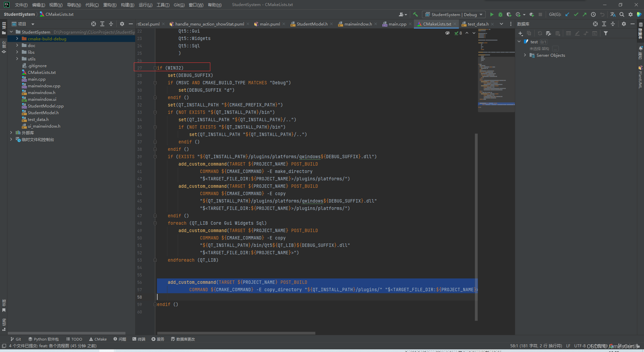Open project panel options gear
Image resolution: width=644 pixels, height=352 pixels.
tap(122, 24)
